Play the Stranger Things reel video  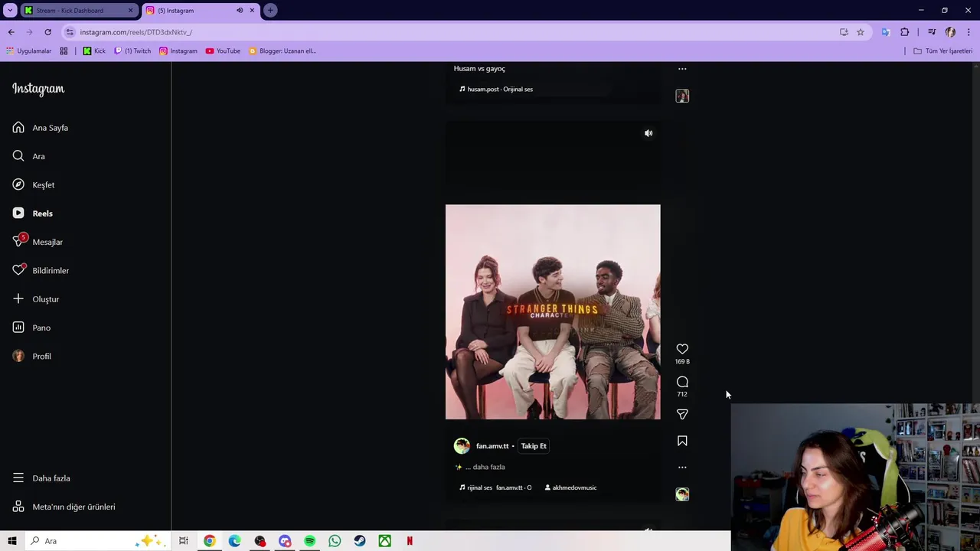pos(553,311)
